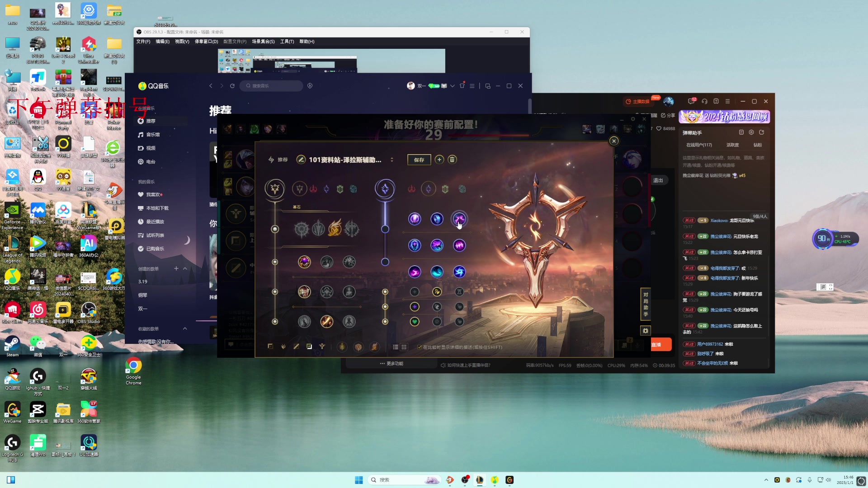The width and height of the screenshot is (868, 488).
Task: Open 工具(T) menu in OBS
Action: pos(287,42)
